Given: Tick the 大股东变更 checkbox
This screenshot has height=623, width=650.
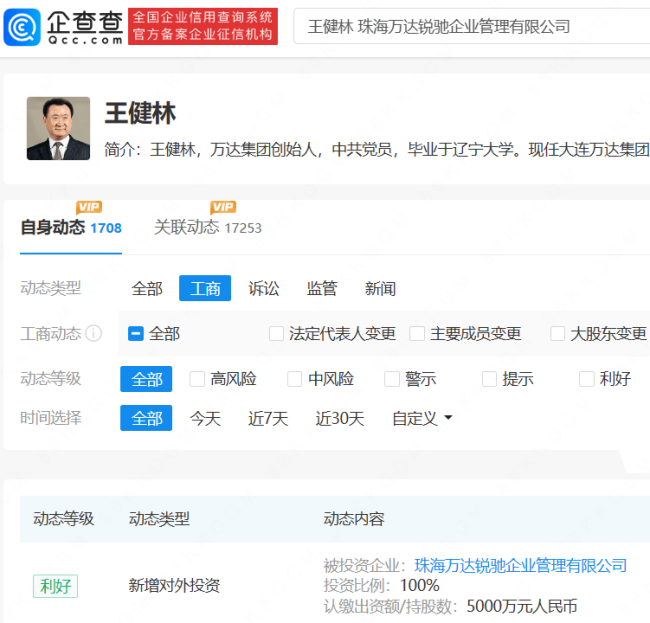Looking at the screenshot, I should point(558,334).
